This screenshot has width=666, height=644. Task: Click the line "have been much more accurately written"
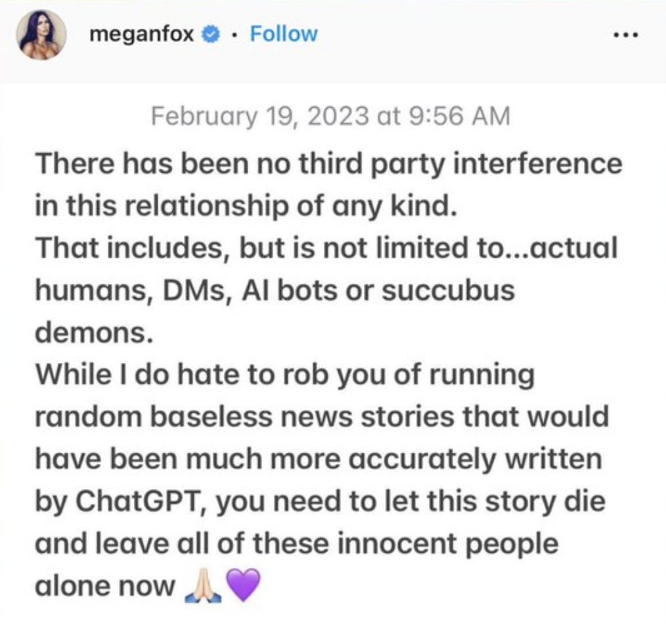[318, 459]
